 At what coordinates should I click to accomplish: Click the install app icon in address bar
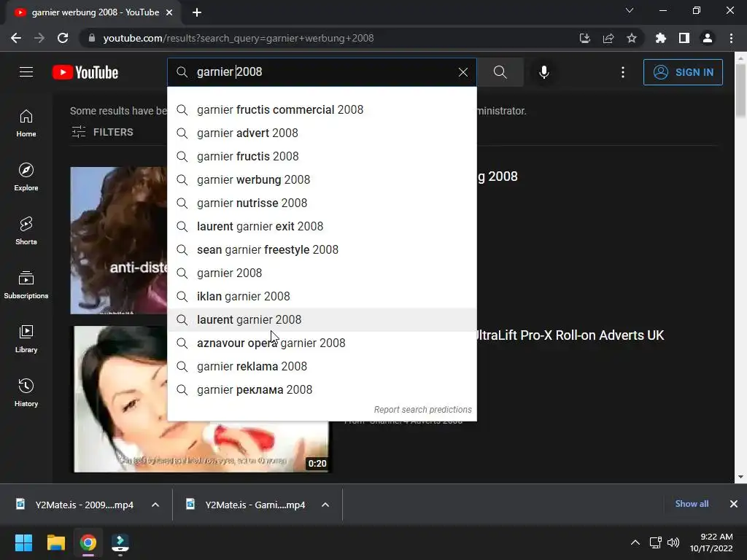click(585, 38)
